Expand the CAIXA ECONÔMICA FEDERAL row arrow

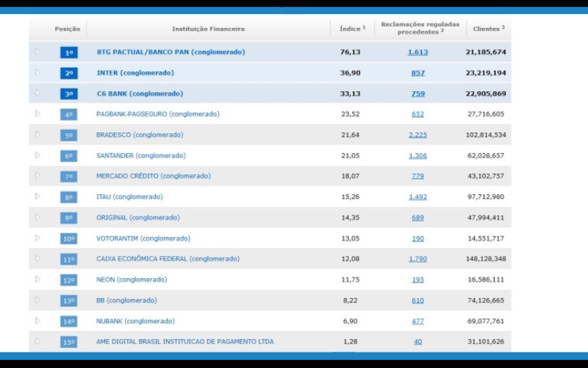[x=37, y=258]
